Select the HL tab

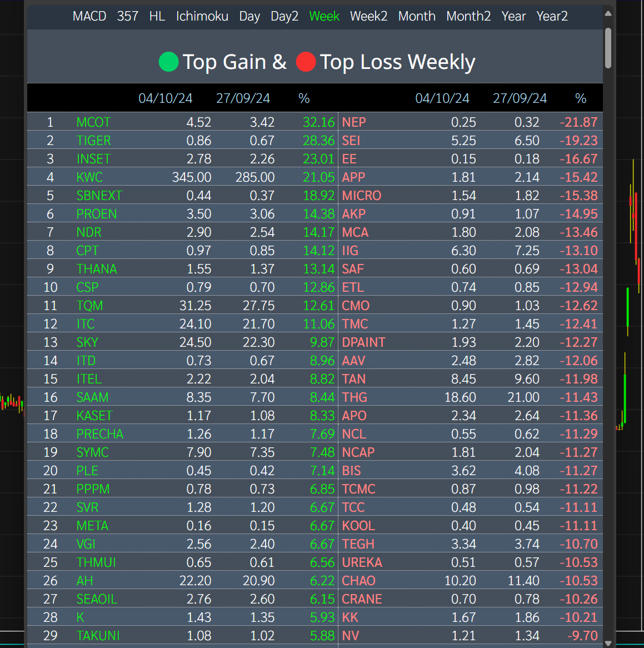[157, 16]
